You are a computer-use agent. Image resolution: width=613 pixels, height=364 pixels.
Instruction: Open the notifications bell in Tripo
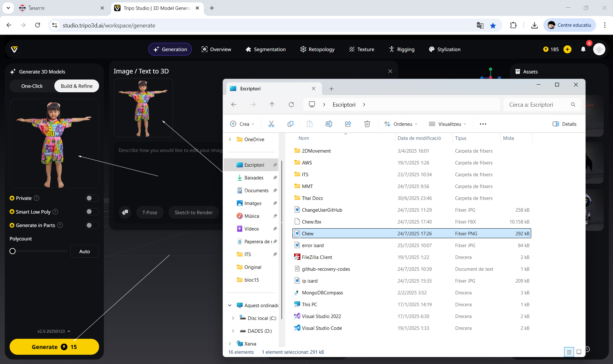pos(583,49)
